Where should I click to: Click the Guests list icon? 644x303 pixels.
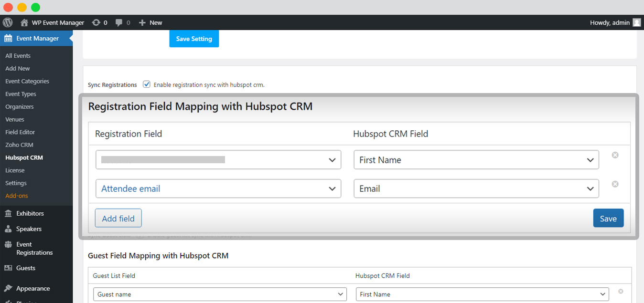click(8, 268)
